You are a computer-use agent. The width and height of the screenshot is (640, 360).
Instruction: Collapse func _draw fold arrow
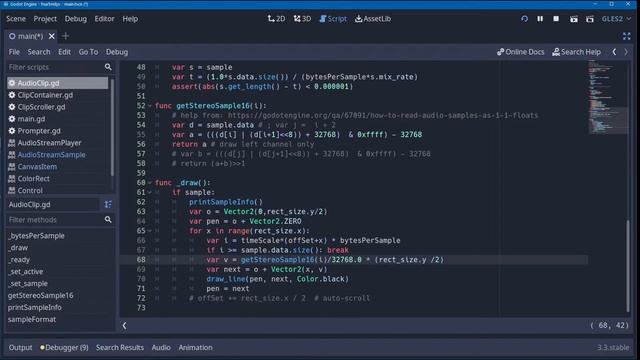pyautogui.click(x=150, y=183)
